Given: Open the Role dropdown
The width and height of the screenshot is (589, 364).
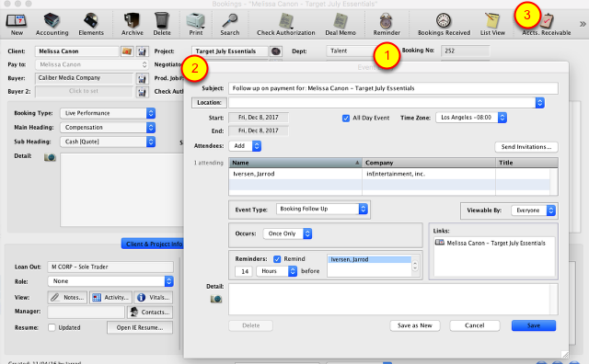Looking at the screenshot, I should pyautogui.click(x=110, y=281).
